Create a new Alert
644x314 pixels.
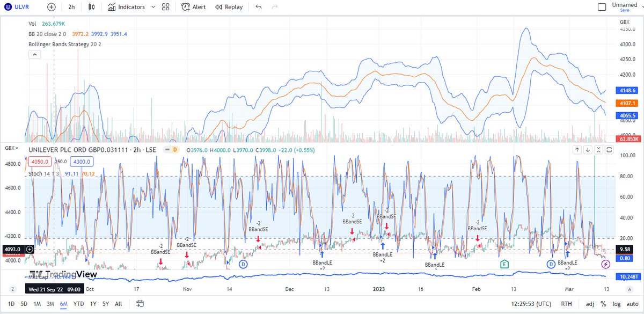coord(193,7)
